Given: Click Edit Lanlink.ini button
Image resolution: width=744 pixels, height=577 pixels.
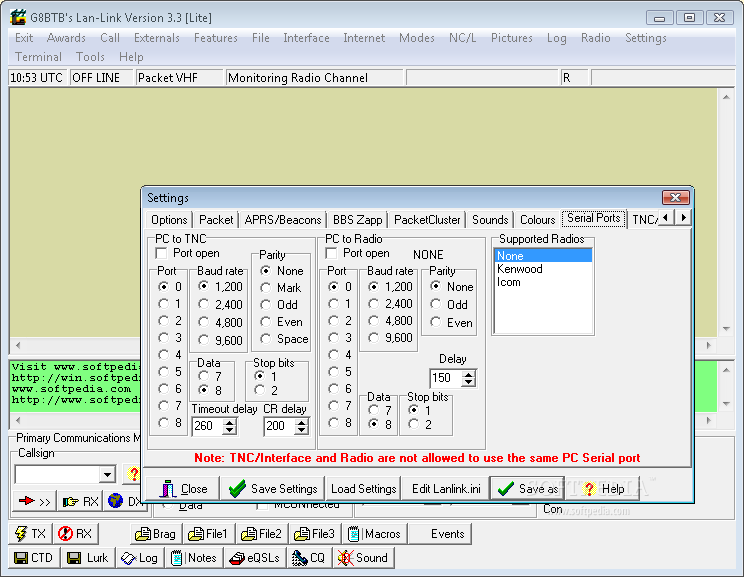Looking at the screenshot, I should tap(446, 488).
